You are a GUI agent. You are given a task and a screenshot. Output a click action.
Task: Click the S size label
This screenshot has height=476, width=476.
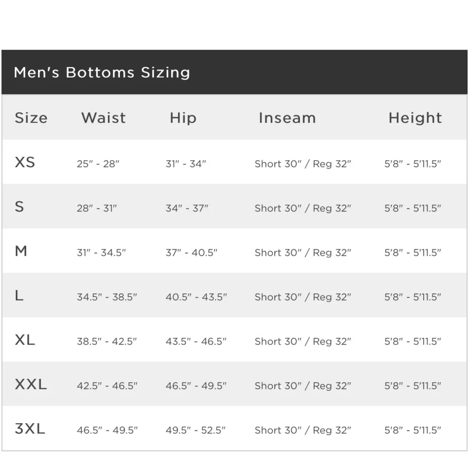click(19, 207)
